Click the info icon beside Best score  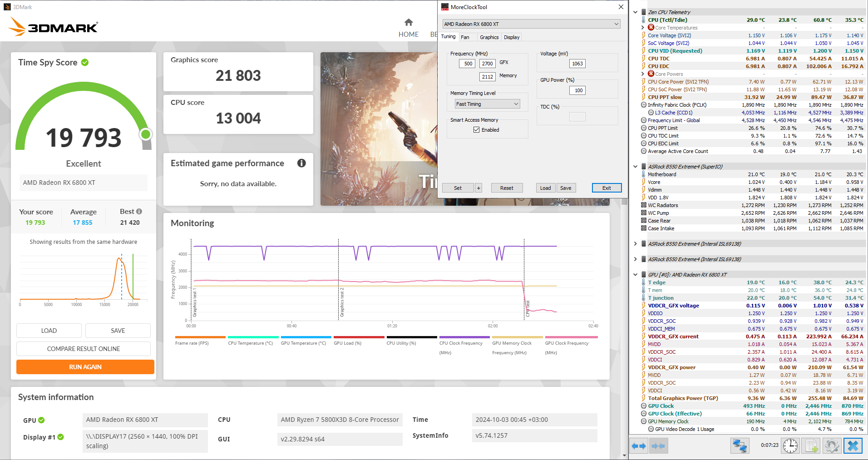139,212
